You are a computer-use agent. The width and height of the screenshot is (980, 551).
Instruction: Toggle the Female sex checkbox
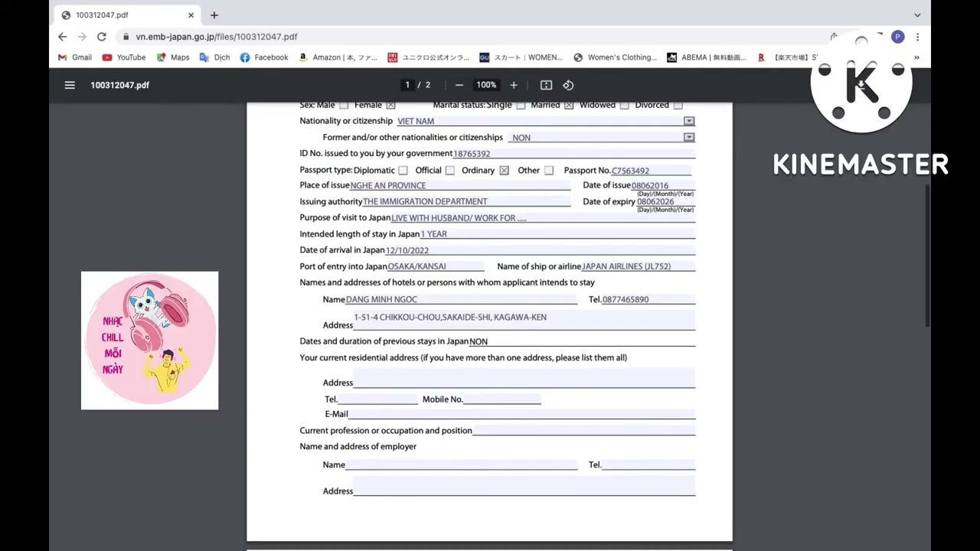(x=390, y=105)
